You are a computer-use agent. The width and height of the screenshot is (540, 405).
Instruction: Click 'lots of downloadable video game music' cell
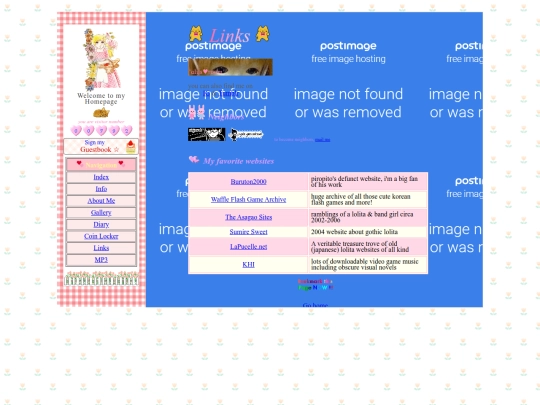367,264
